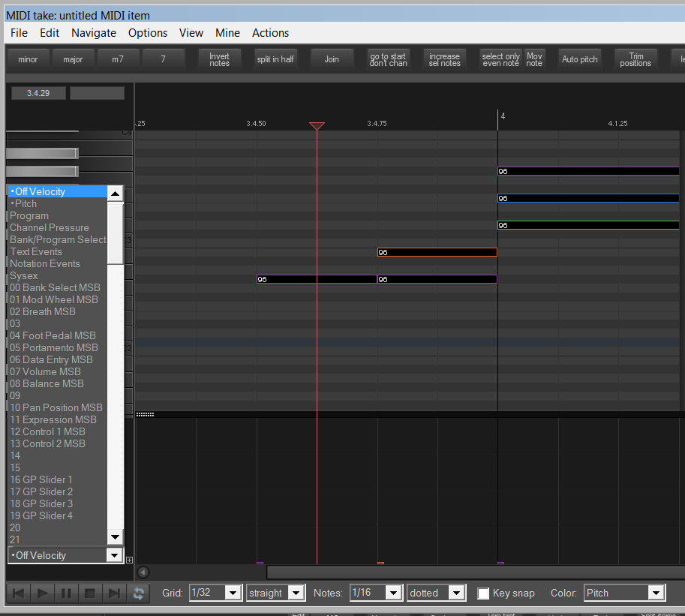Enable the Key snap checkbox

click(484, 593)
